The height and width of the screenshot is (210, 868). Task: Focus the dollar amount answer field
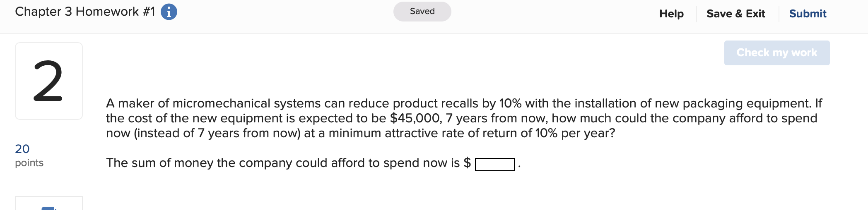pyautogui.click(x=495, y=164)
